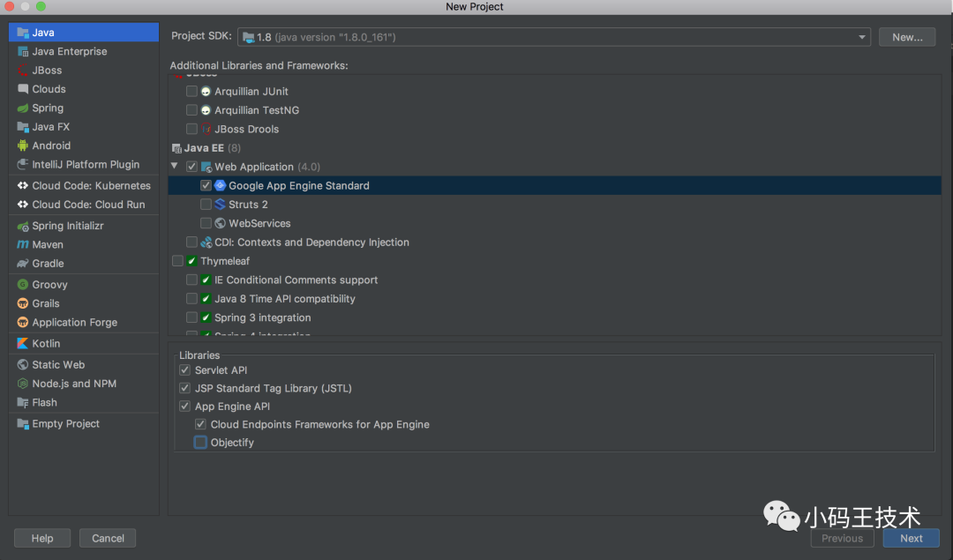
Task: Check the JBoss Drools checkbox
Action: (191, 129)
